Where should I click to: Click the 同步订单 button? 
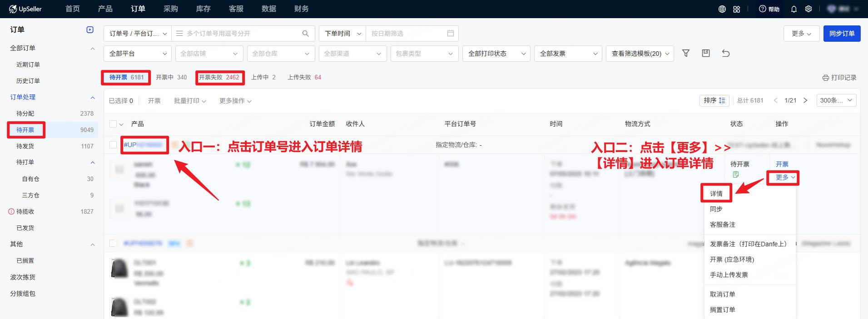pyautogui.click(x=842, y=34)
